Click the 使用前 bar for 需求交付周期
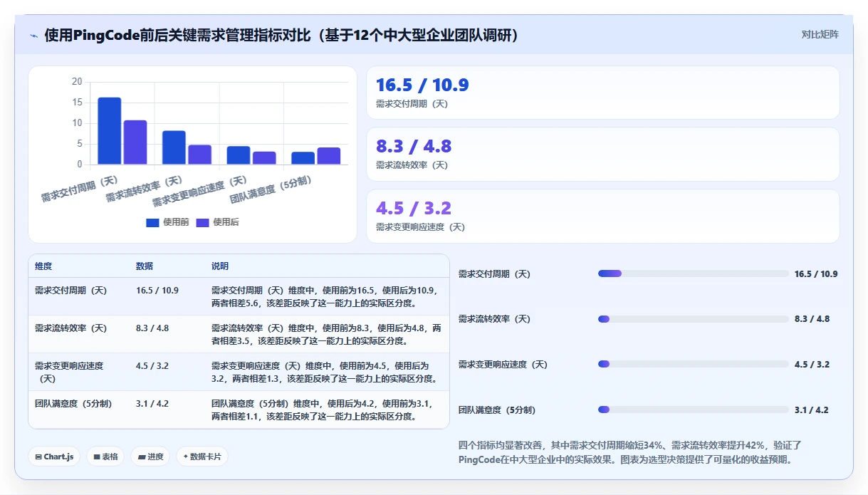The height and width of the screenshot is (495, 868). click(x=110, y=131)
